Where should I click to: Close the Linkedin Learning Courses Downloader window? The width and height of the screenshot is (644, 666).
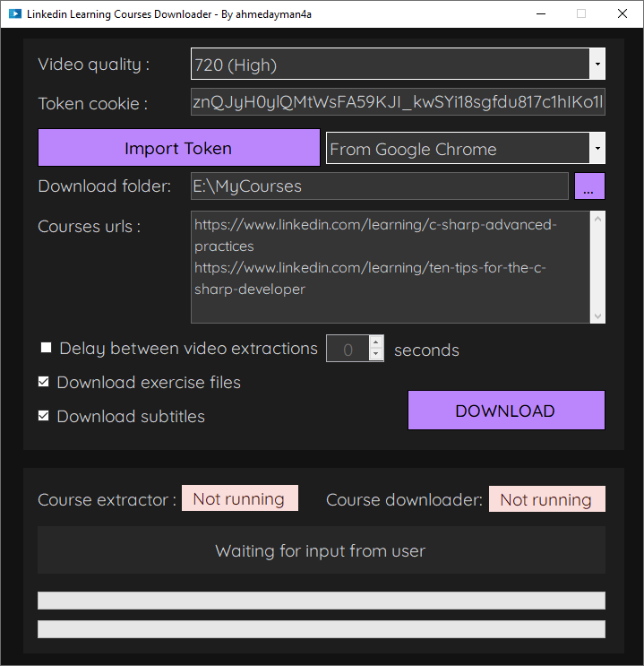(623, 14)
